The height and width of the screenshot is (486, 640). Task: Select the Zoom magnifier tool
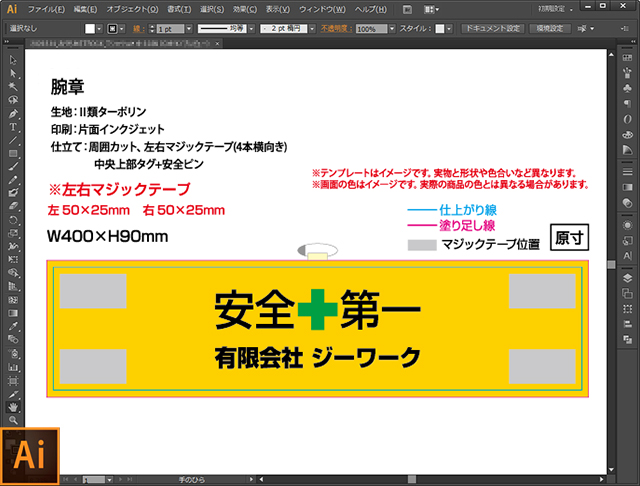[13, 421]
